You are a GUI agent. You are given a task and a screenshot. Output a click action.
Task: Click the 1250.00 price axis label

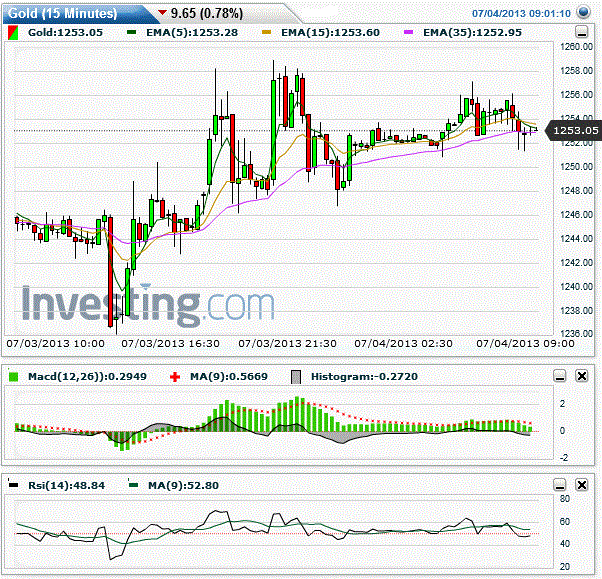click(x=576, y=167)
